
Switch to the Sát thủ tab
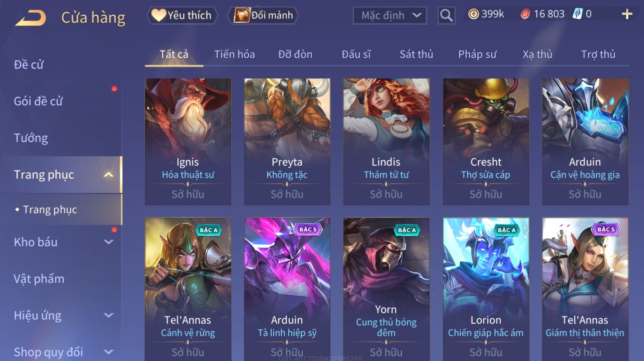(416, 54)
